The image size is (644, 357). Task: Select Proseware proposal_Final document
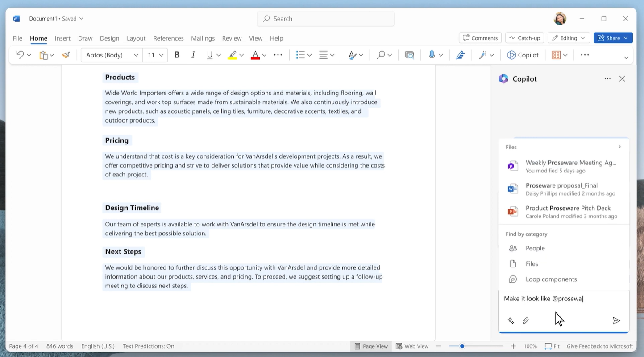tap(564, 189)
